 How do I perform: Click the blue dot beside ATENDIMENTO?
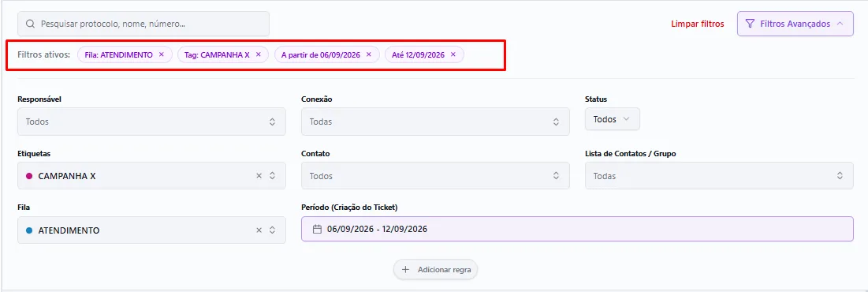pyautogui.click(x=29, y=230)
